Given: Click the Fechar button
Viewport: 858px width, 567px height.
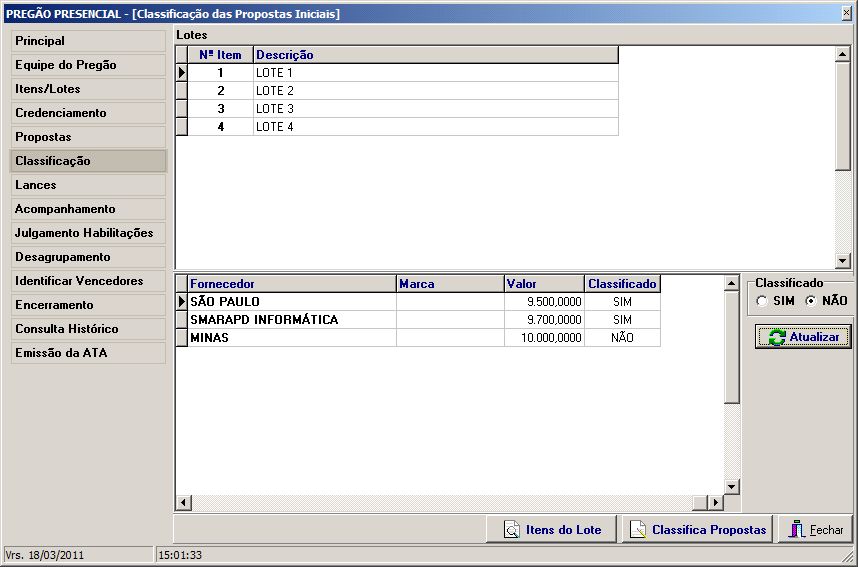Looking at the screenshot, I should pos(815,529).
